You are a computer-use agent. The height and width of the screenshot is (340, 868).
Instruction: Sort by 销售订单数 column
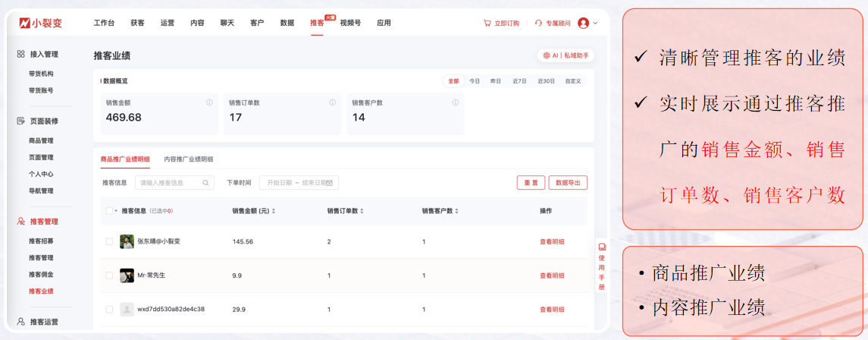[362, 211]
